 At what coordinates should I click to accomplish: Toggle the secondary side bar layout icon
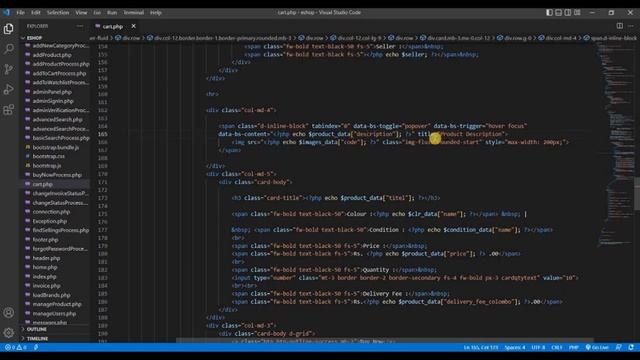(568, 13)
